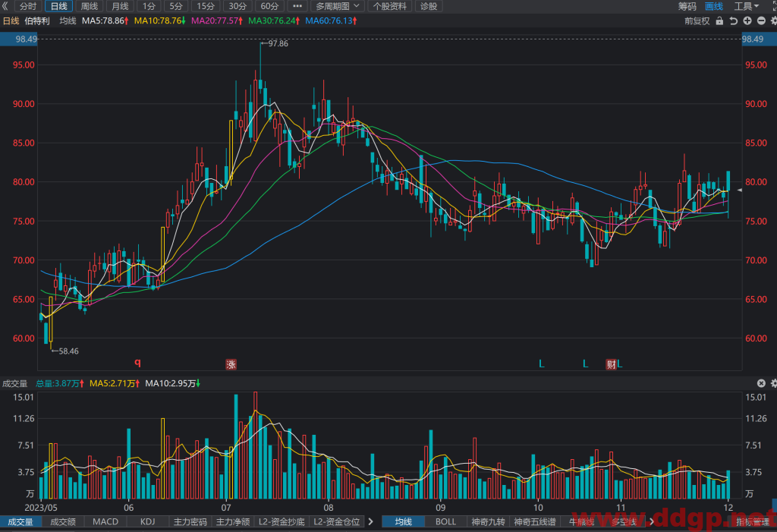Open the 工具 tools dropdown
This screenshot has height=532, width=777.
pos(747,6)
